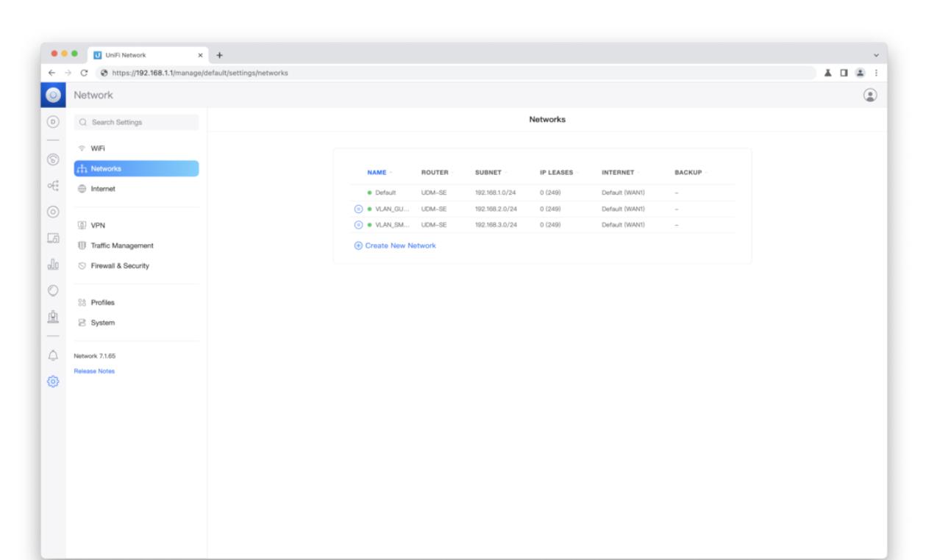Click the circle icon beside VLAN_SM row
This screenshot has width=937, height=560.
[x=358, y=225]
